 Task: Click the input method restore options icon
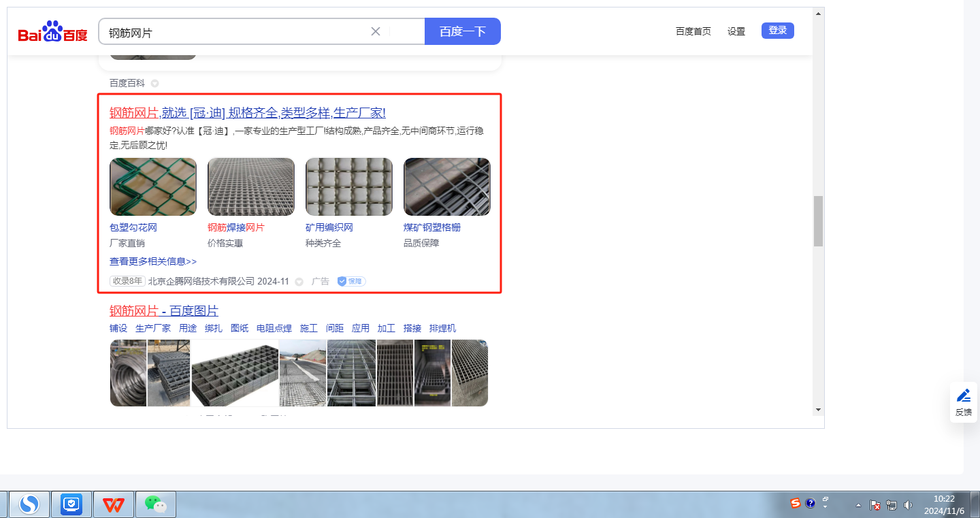point(826,499)
